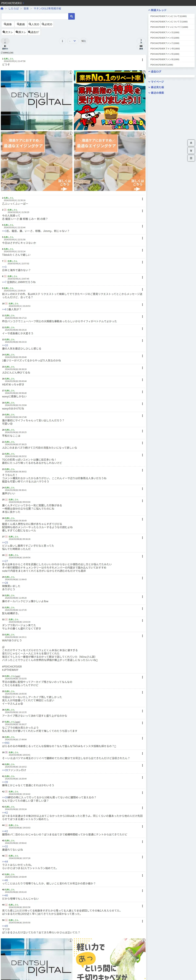Screen dimensions: 196x980
Task: Click the >>3 reply anchor in post 4
Action: [x=4, y=231]
